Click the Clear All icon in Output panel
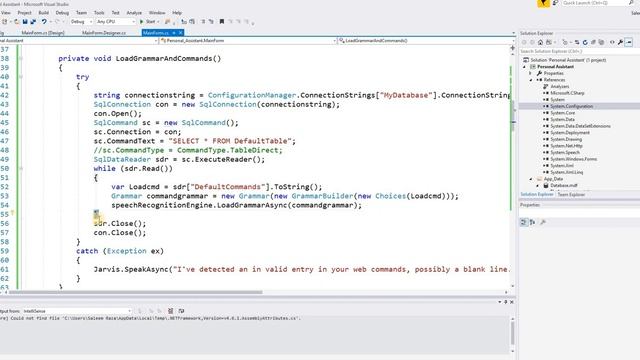Screen dimensions: 640x360 [x=171, y=311]
